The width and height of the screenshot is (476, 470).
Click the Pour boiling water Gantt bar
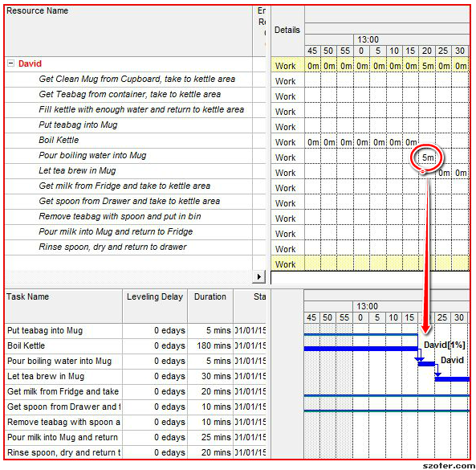click(x=426, y=364)
